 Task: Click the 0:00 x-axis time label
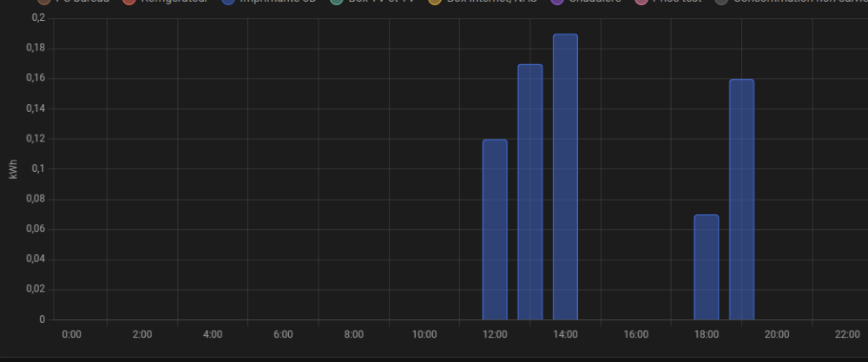[71, 334]
